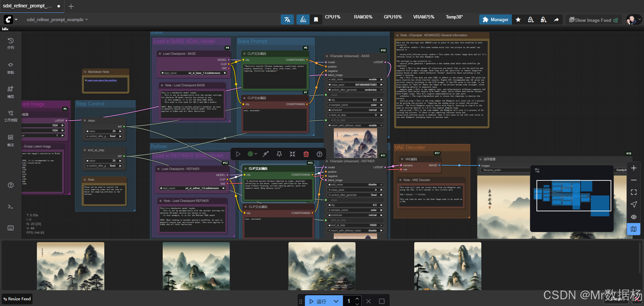The width and height of the screenshot is (644, 306).
Task: Edit noise_seed field in KSampler BASE
Action: pyautogui.click(x=356, y=85)
